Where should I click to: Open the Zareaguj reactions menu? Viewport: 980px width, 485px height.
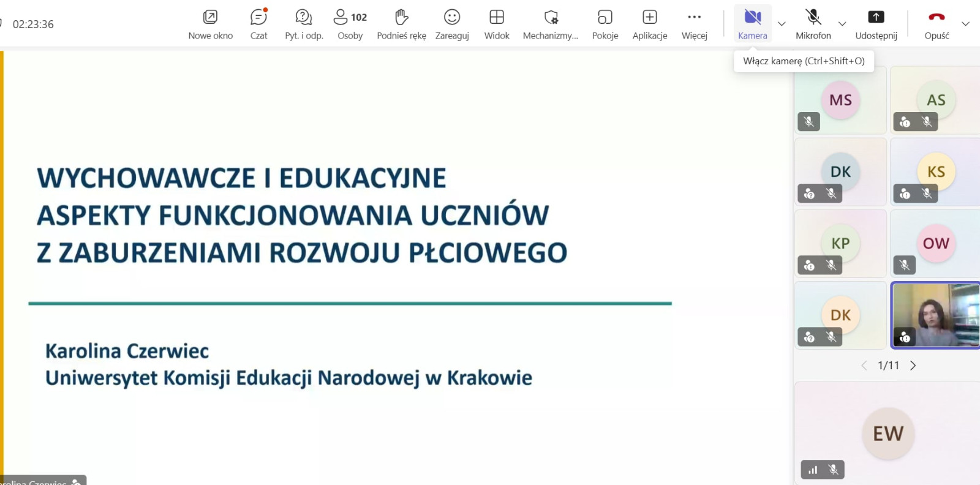[452, 24]
